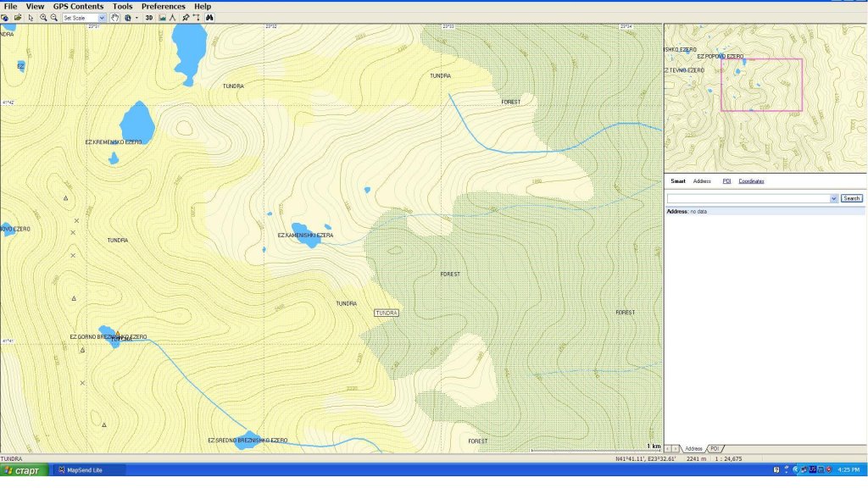Open the GPS Contents menu
The height and width of the screenshot is (488, 868).
pos(78,6)
